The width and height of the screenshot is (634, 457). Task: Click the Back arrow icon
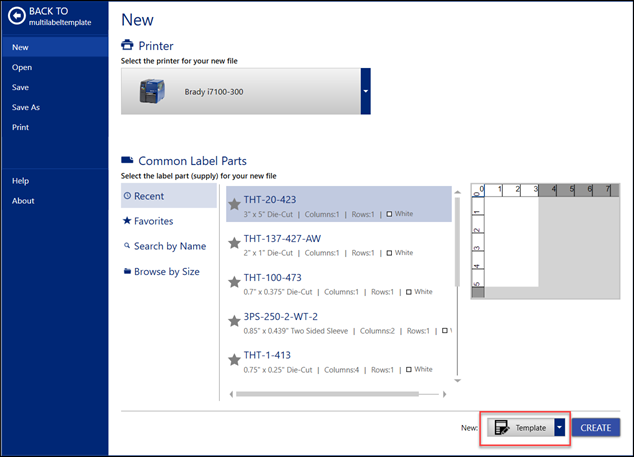point(16,15)
